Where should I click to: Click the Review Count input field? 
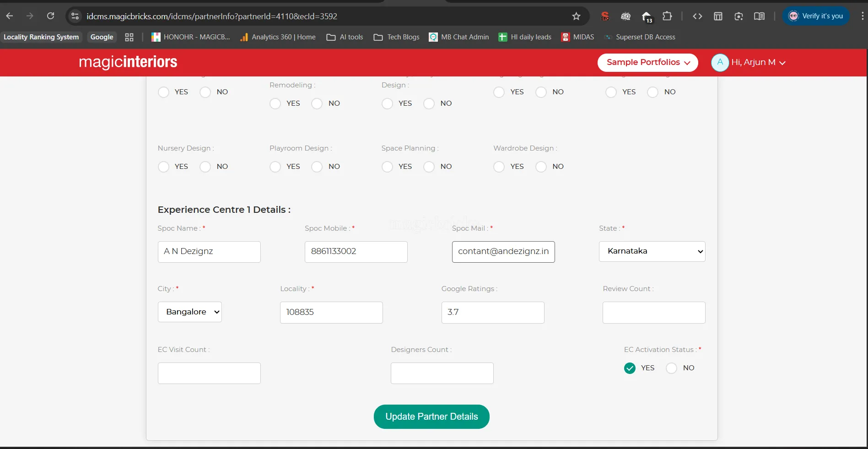tap(653, 313)
